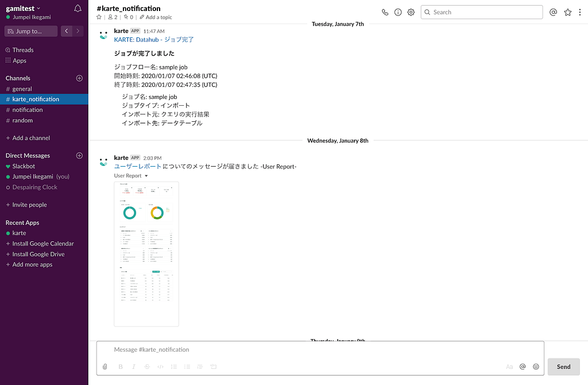
Task: Click karte avatar on Tuesday message
Action: coord(103,35)
